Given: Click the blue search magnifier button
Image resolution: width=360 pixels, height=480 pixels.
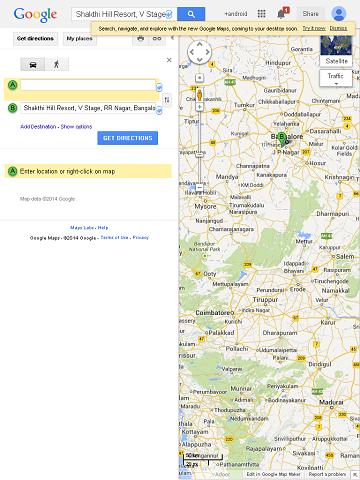Looking at the screenshot, I should 191,14.
